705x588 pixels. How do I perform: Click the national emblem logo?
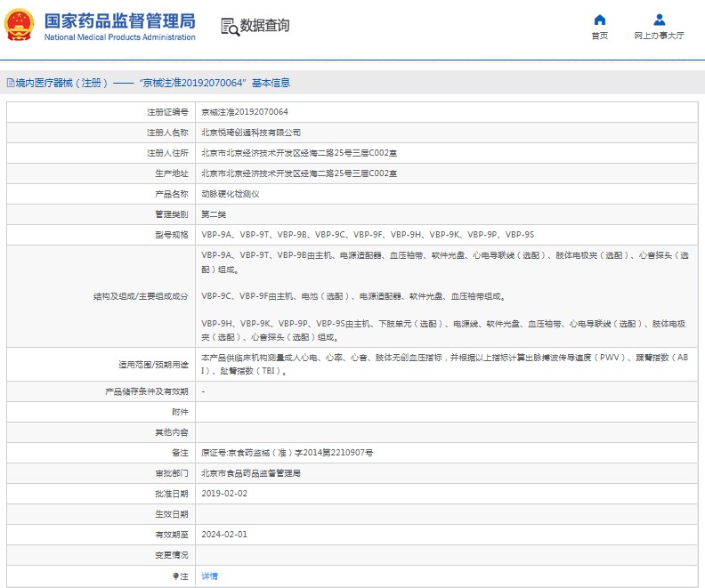click(19, 25)
